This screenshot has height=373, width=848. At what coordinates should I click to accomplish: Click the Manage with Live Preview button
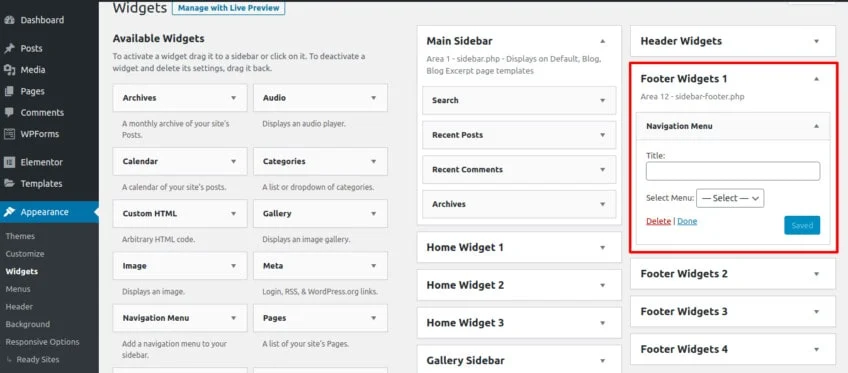228,8
